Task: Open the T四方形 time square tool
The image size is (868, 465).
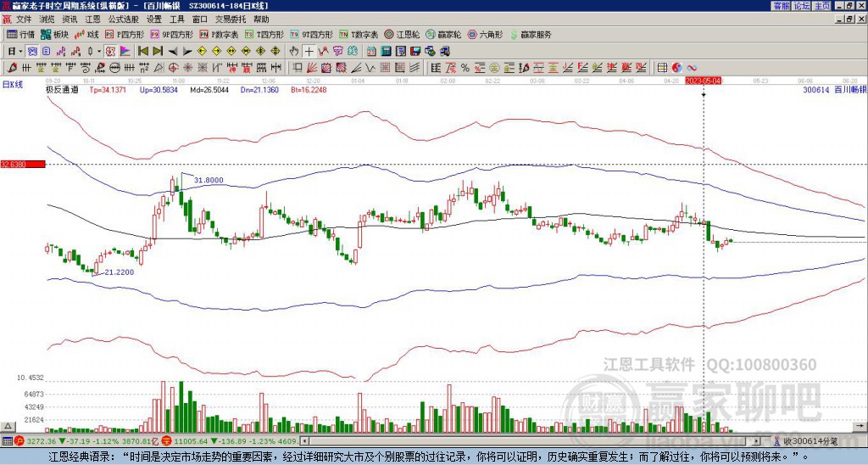Action: pos(264,34)
